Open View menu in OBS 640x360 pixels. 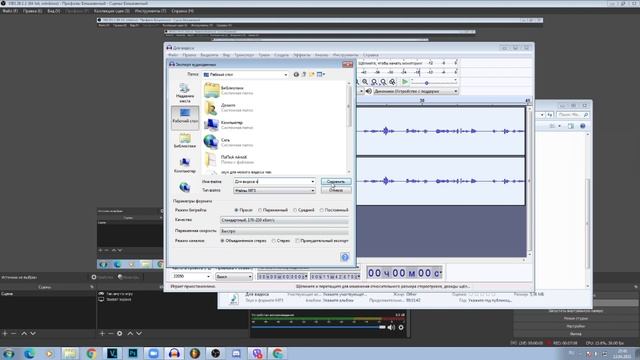(x=53, y=11)
